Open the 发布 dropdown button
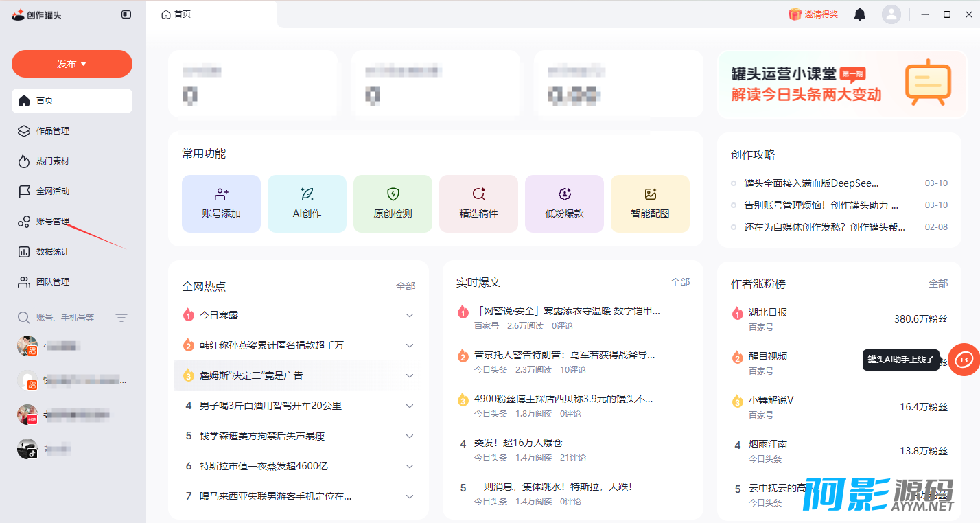Viewport: 980px width, 523px height. [x=72, y=64]
